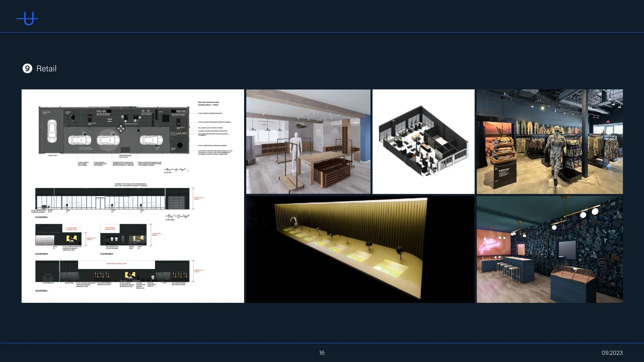
Task: Select the Retail section heading
Action: 46,69
